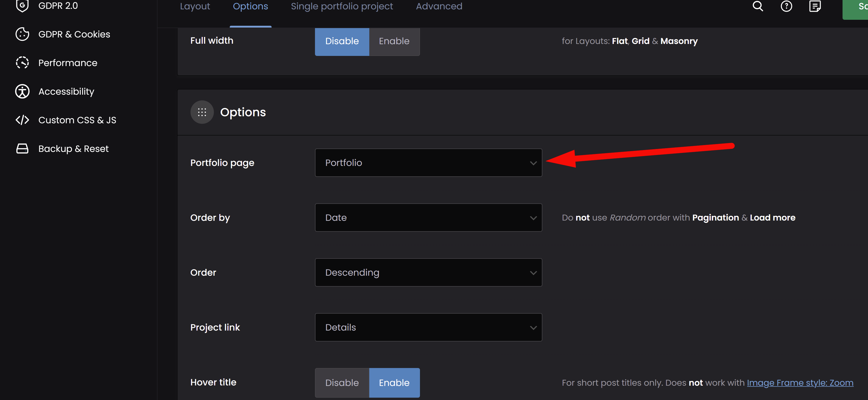
Task: Click the Options section grid icon
Action: point(202,112)
